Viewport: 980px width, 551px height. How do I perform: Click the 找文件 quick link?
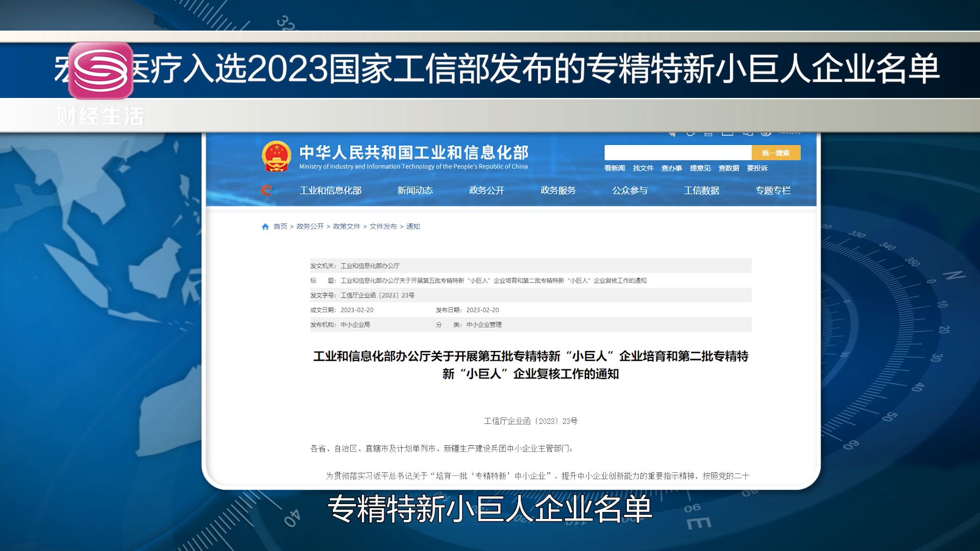click(x=643, y=168)
